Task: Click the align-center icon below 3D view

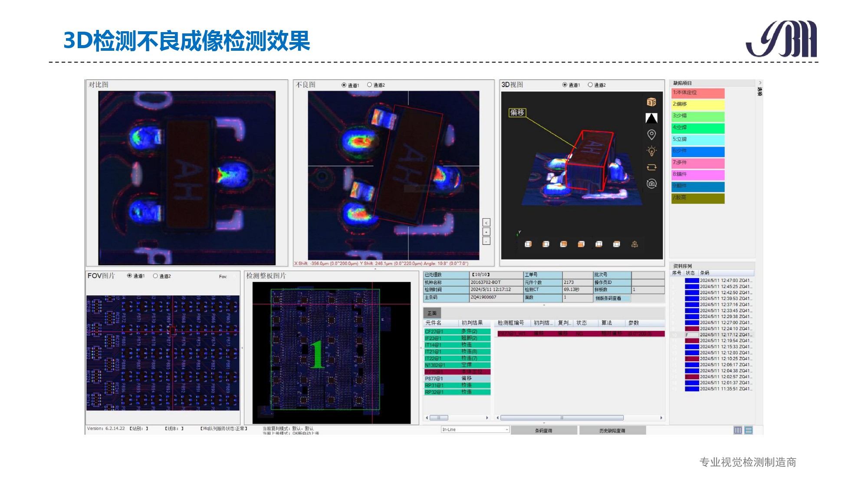Action: click(x=635, y=244)
